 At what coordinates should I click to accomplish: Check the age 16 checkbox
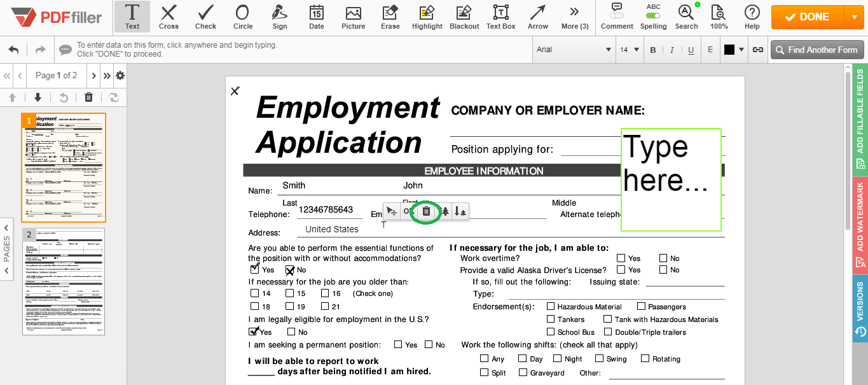pos(325,293)
